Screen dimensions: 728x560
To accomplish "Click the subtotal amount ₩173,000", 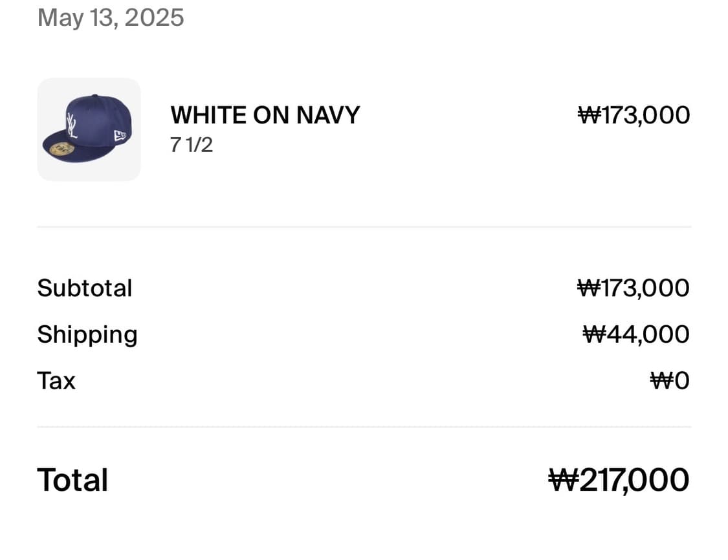I will (634, 288).
